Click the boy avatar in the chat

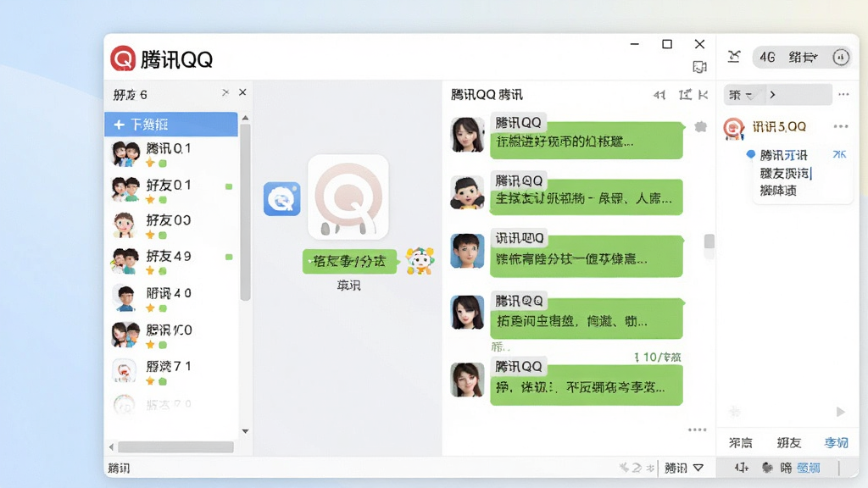(467, 251)
